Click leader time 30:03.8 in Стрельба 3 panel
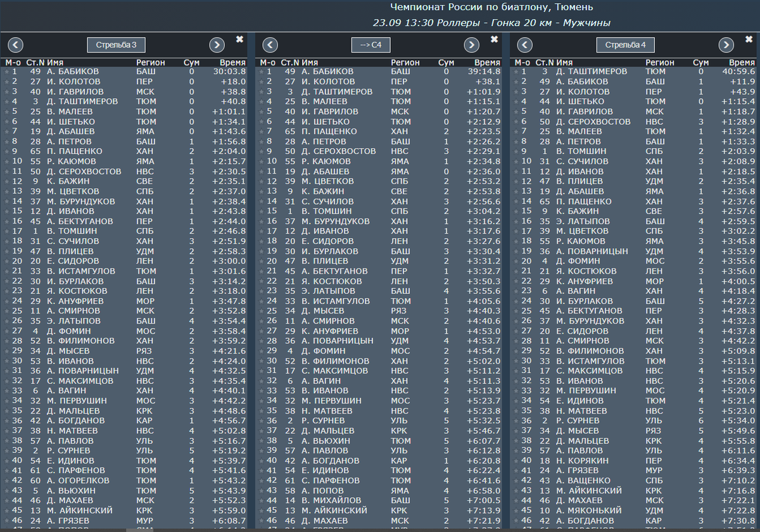This screenshot has height=532, width=760. (230, 72)
